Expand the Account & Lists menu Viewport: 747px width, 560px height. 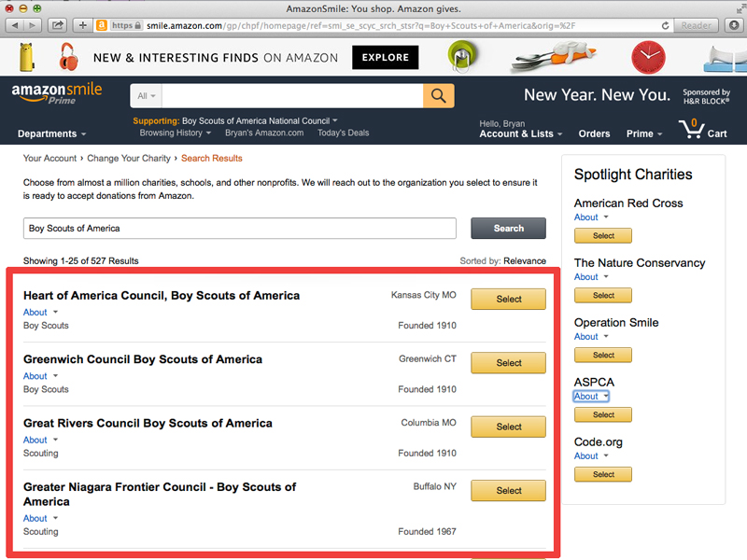(x=521, y=133)
